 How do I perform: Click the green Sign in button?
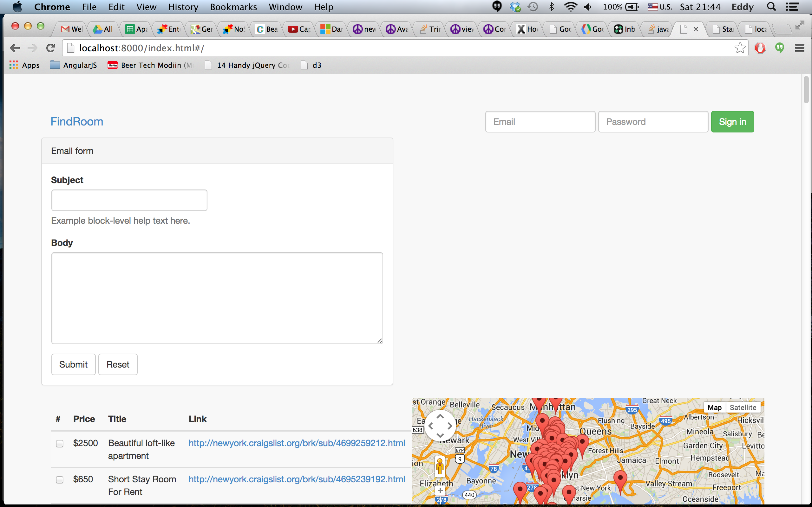pos(732,122)
